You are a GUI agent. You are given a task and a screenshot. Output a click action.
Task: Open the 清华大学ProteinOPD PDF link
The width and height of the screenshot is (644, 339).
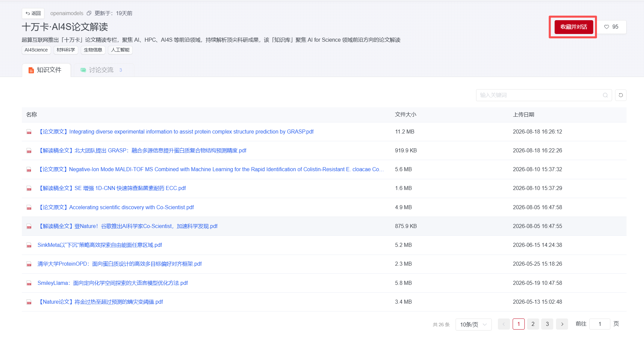[120, 264]
